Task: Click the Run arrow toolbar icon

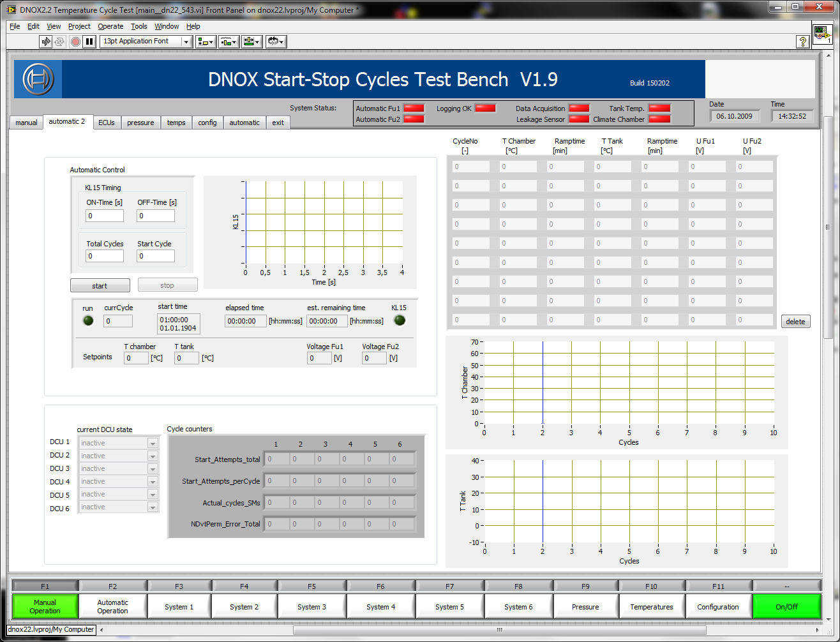Action: 46,41
